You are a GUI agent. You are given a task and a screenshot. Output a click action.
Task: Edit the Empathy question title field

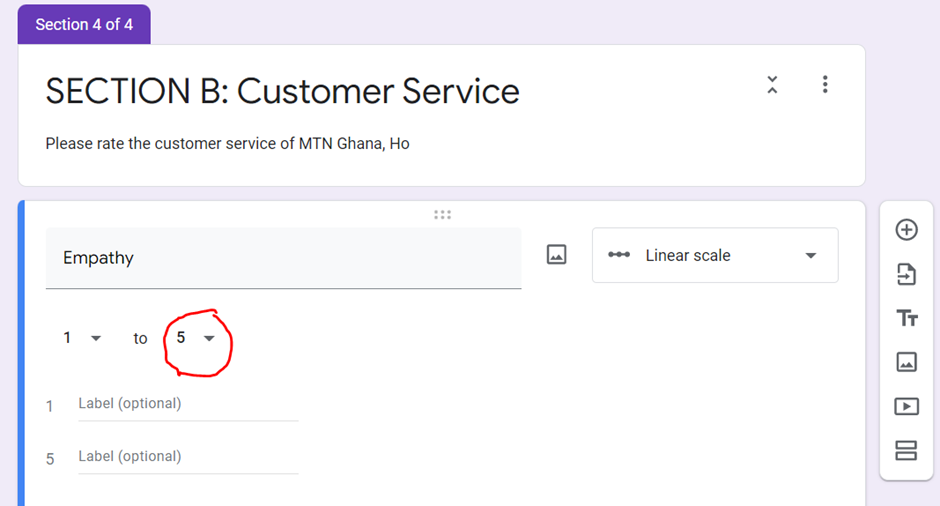[283, 258]
